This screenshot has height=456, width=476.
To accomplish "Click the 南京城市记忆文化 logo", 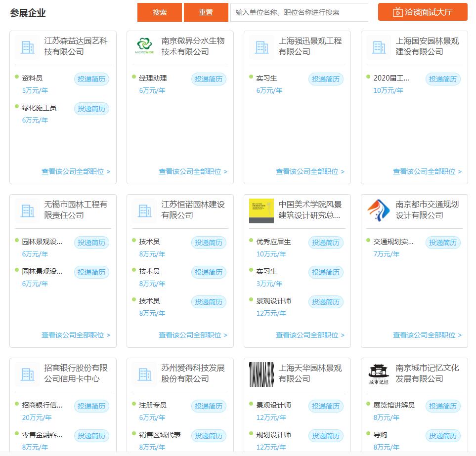I will [379, 374].
